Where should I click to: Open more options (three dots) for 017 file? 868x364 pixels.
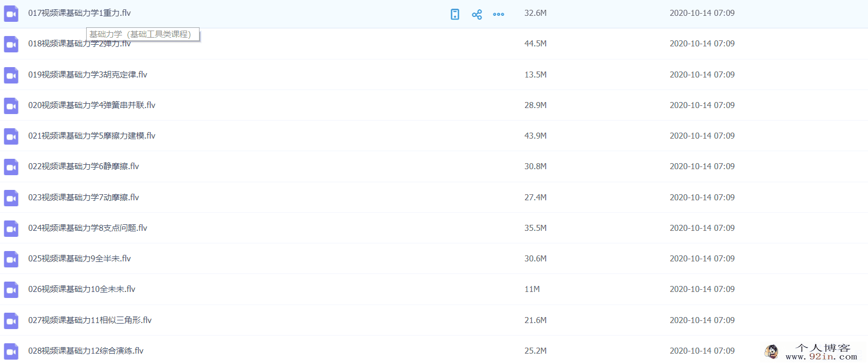point(498,14)
